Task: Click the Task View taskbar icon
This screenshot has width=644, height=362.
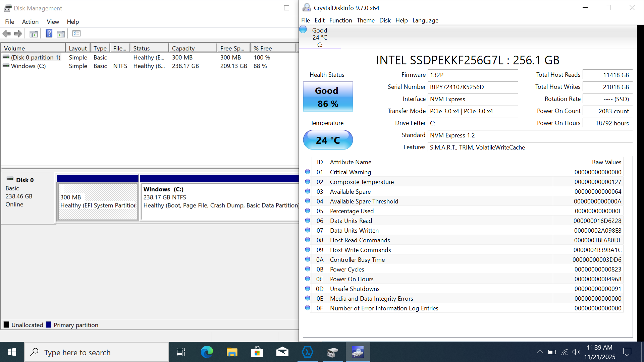Action: click(x=181, y=352)
